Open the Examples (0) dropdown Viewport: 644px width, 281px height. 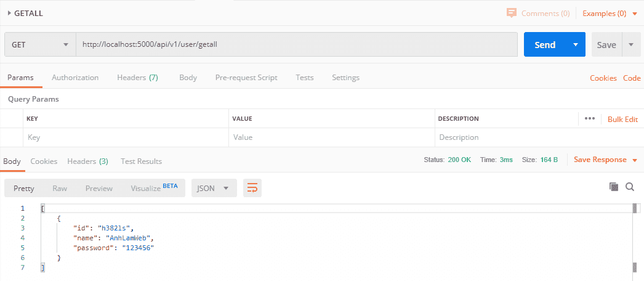tap(634, 14)
